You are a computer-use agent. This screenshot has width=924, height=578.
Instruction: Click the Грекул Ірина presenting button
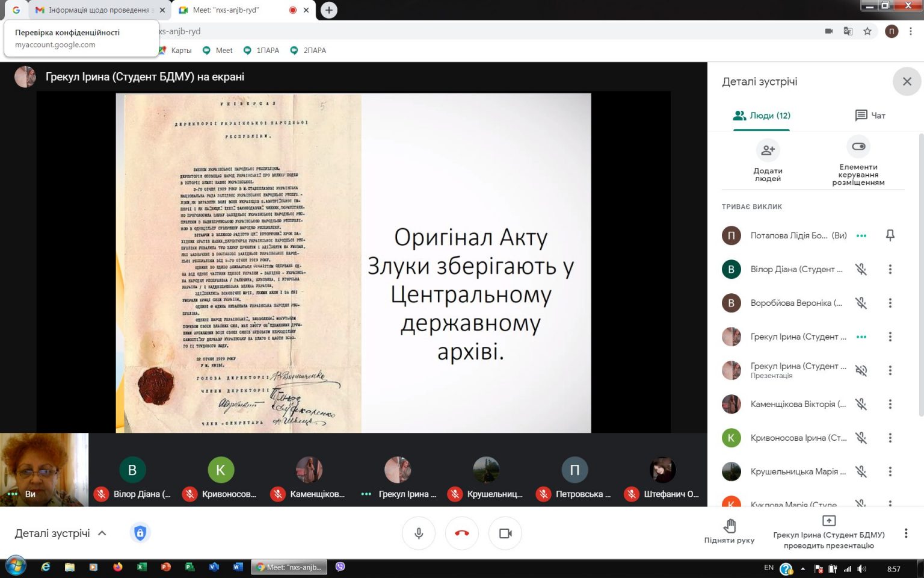829,532
